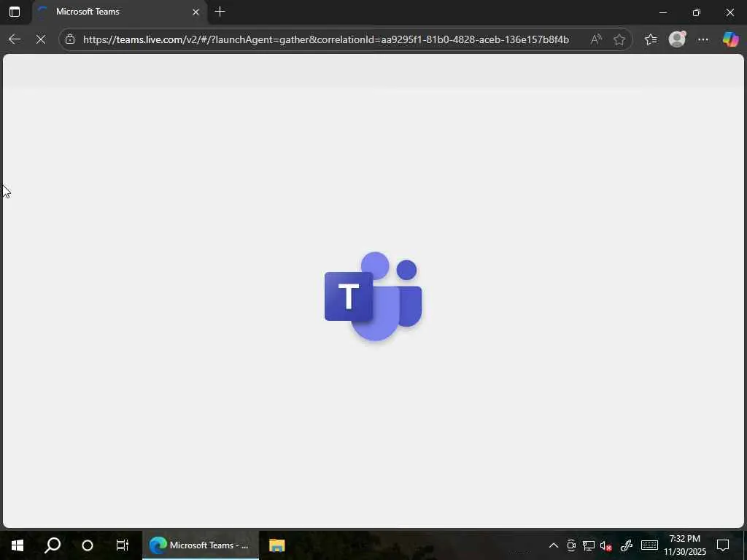Viewport: 747px width, 560px height.
Task: Open the touch keyboard icon
Action: coord(649,545)
